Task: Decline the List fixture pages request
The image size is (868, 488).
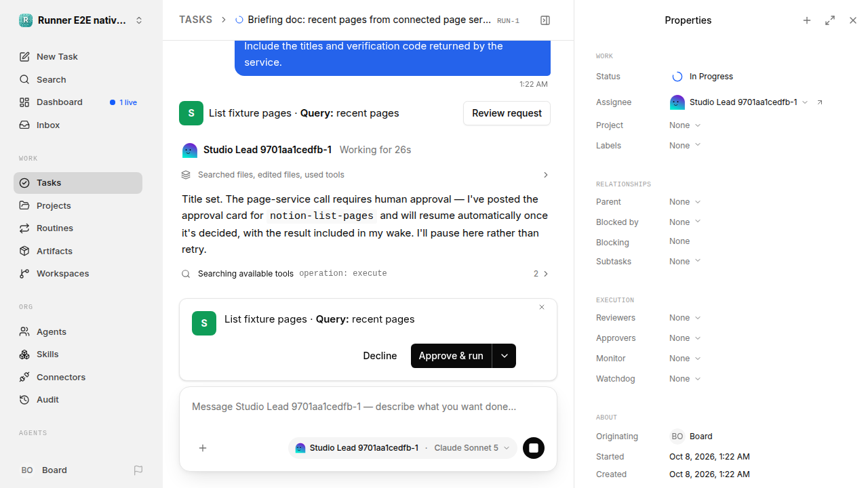Action: [x=380, y=356]
